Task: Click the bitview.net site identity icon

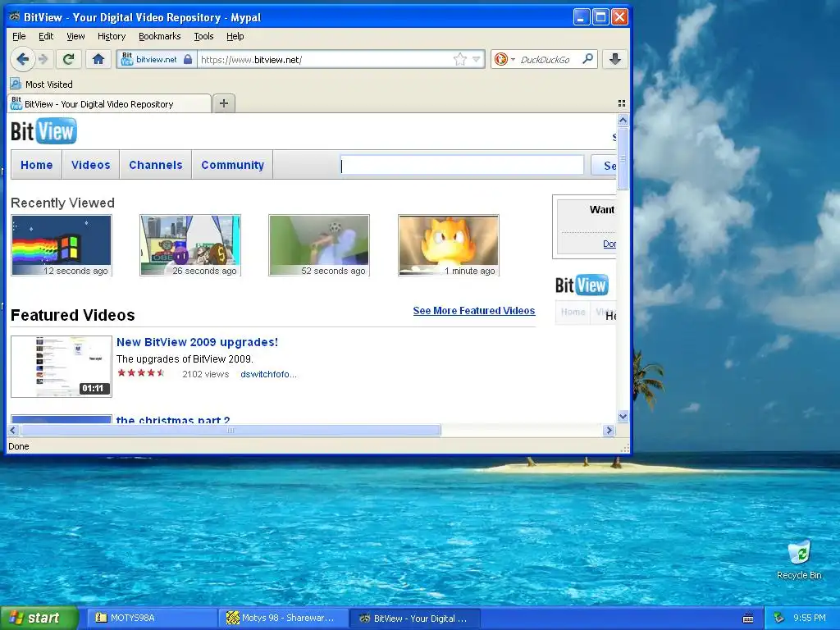Action: 127,59
